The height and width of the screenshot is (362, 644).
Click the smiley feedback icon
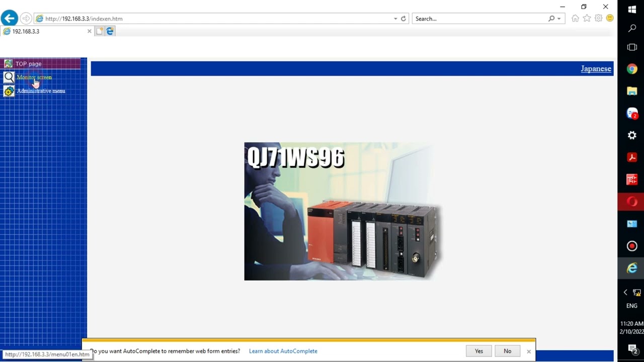[610, 19]
